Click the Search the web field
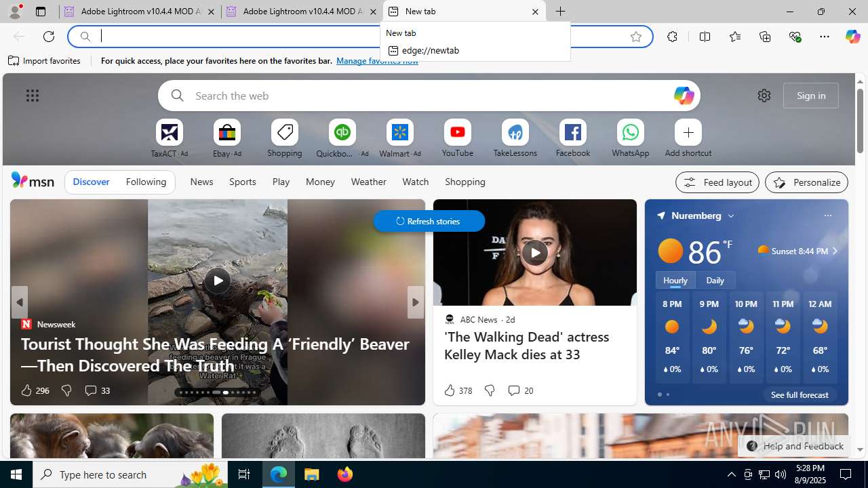The height and width of the screenshot is (488, 868). click(x=429, y=96)
